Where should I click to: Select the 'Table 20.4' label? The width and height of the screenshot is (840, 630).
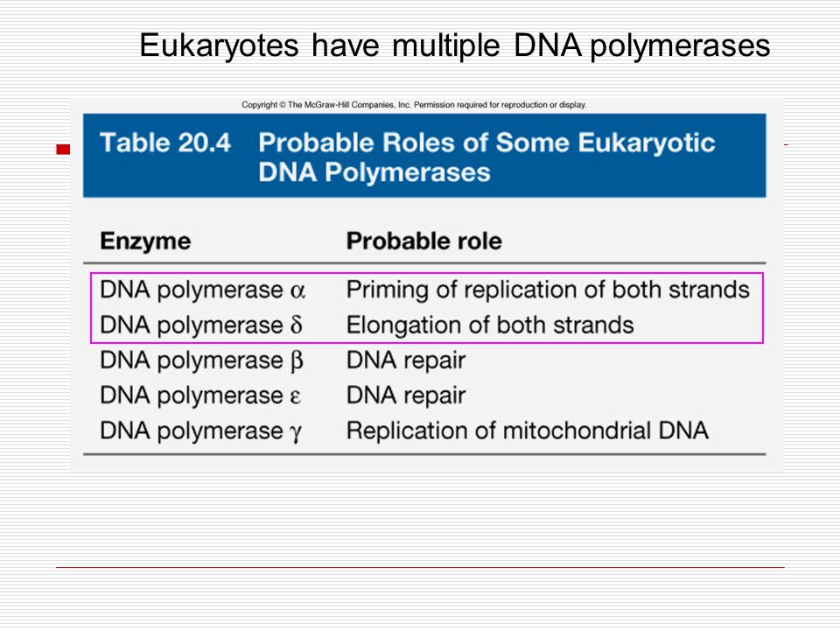(x=165, y=143)
